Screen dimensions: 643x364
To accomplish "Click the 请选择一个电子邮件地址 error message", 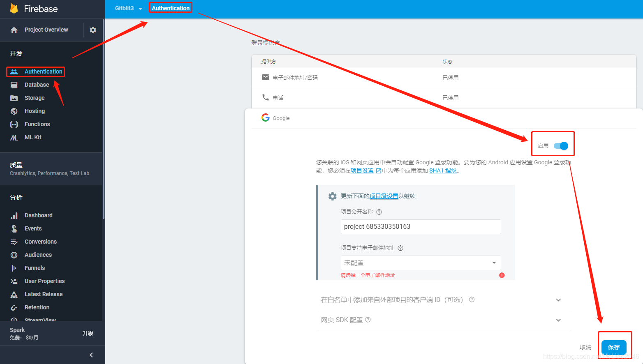I will tap(368, 275).
